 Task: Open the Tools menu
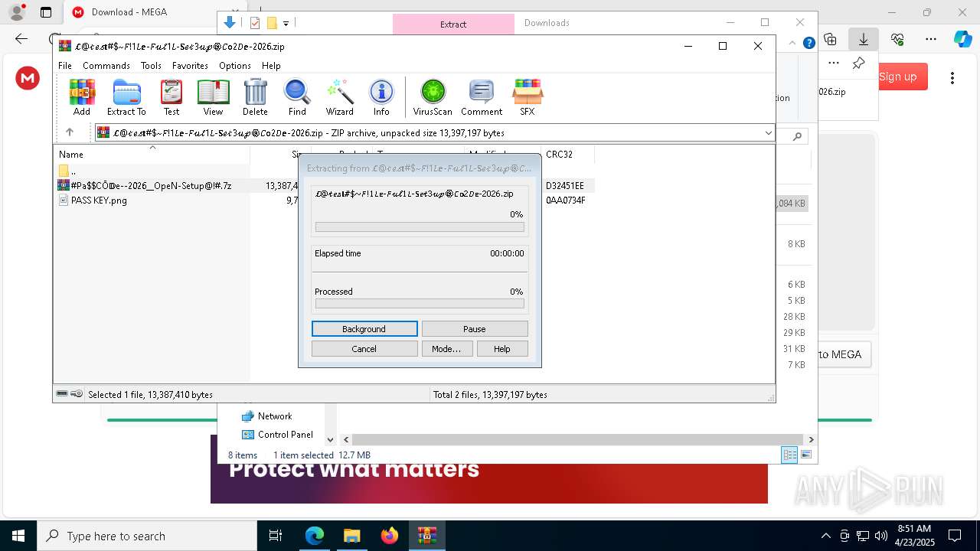pyautogui.click(x=151, y=66)
